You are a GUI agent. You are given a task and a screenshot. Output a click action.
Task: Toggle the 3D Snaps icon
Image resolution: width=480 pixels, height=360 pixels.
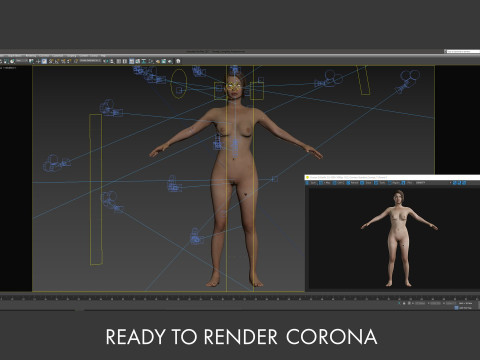click(x=51, y=61)
